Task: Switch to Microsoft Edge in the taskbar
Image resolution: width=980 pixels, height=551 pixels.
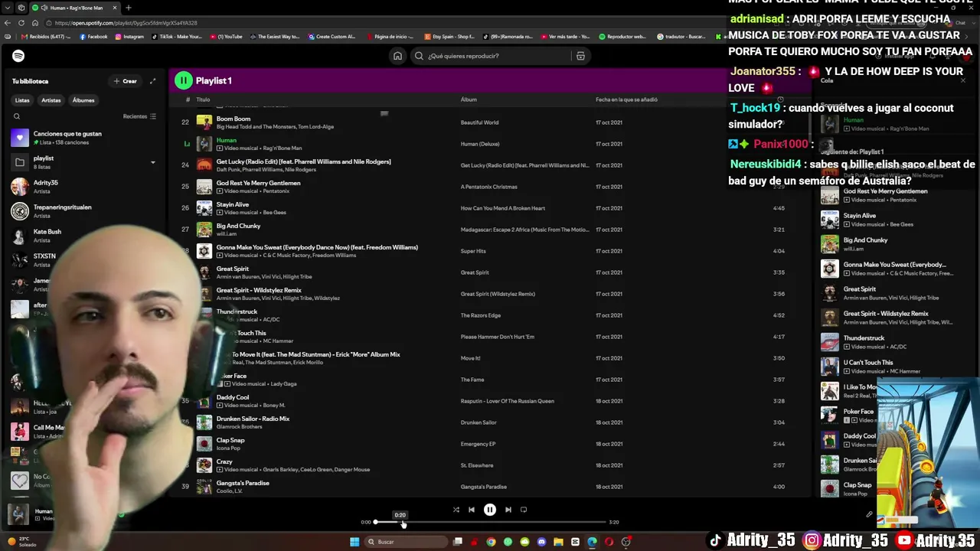Action: 592,542
